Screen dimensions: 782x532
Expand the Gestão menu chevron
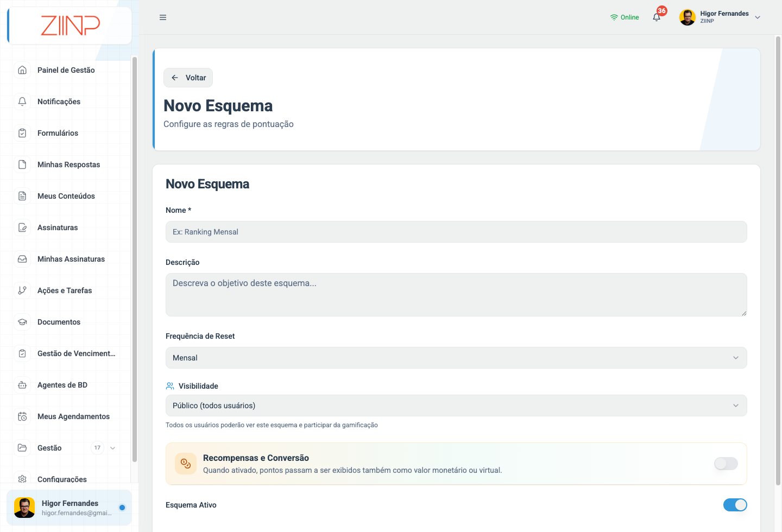[x=113, y=448]
